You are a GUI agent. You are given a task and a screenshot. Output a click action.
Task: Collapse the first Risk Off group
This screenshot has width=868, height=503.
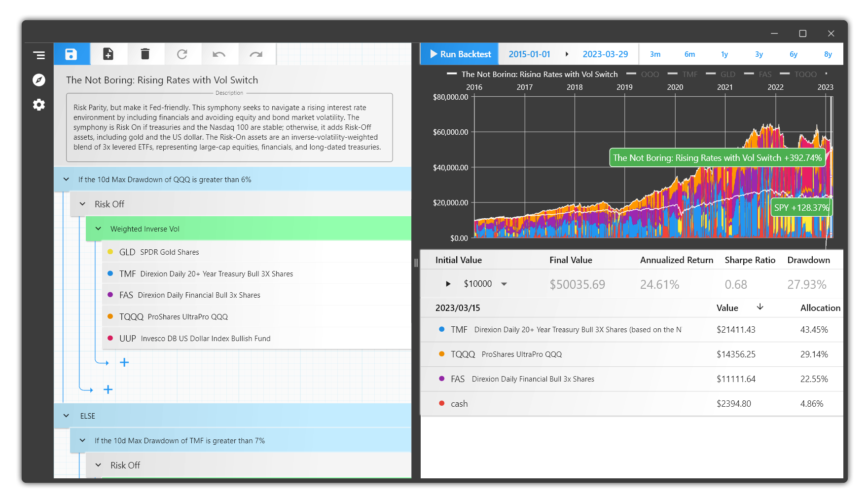click(x=83, y=204)
